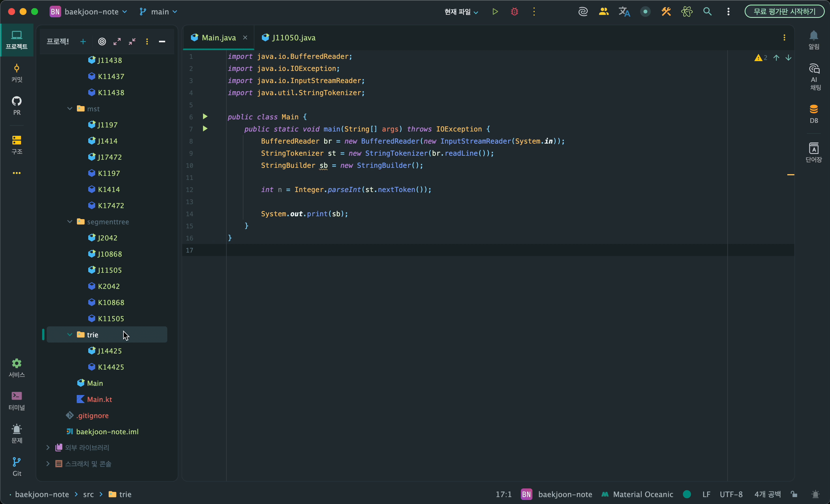Select opened file target icon

click(x=102, y=42)
